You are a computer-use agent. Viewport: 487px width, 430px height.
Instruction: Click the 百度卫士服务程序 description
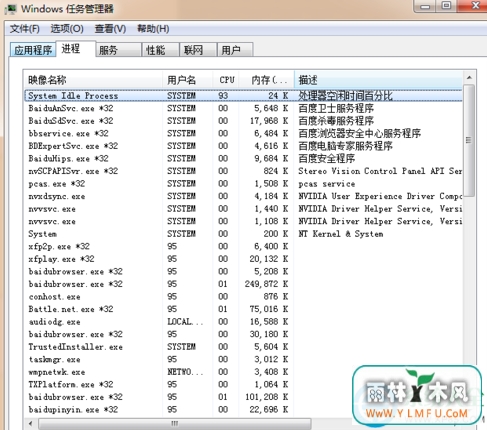pos(336,108)
